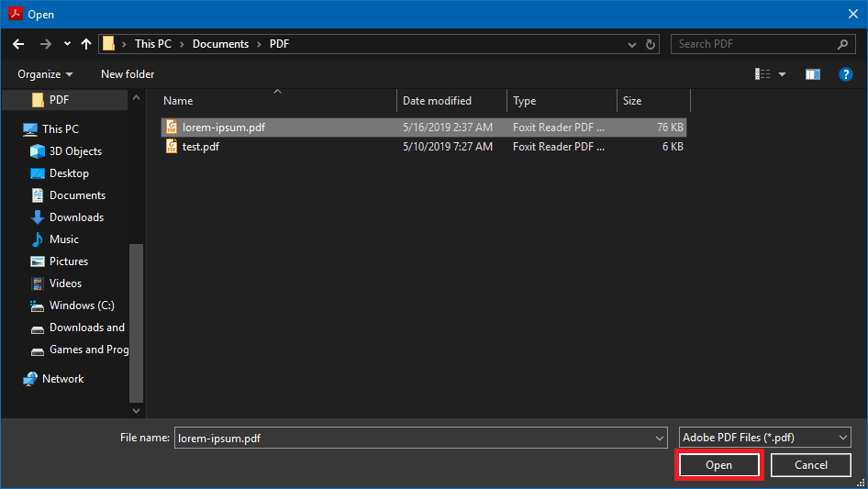Click the Open button
The height and width of the screenshot is (489, 868).
click(x=719, y=465)
